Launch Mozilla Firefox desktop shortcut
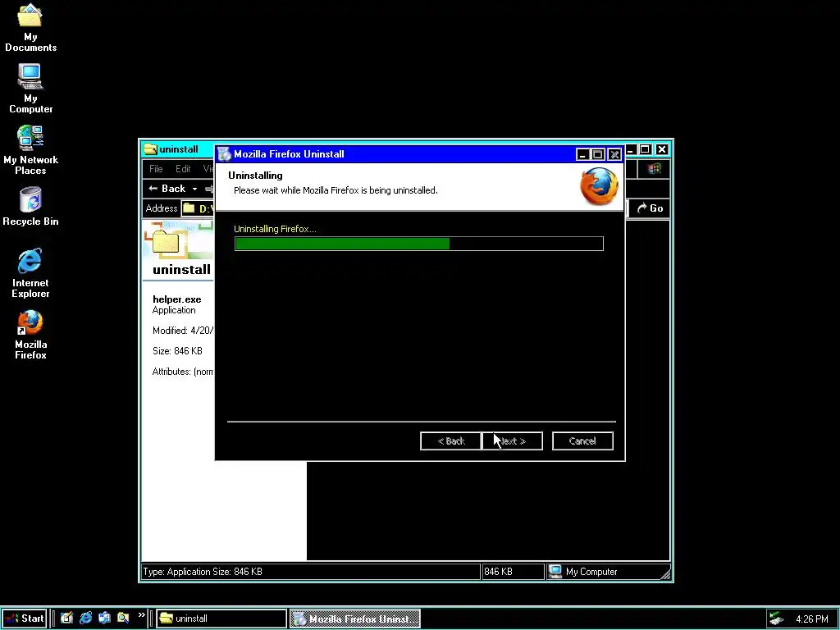The width and height of the screenshot is (840, 630). coord(30,335)
